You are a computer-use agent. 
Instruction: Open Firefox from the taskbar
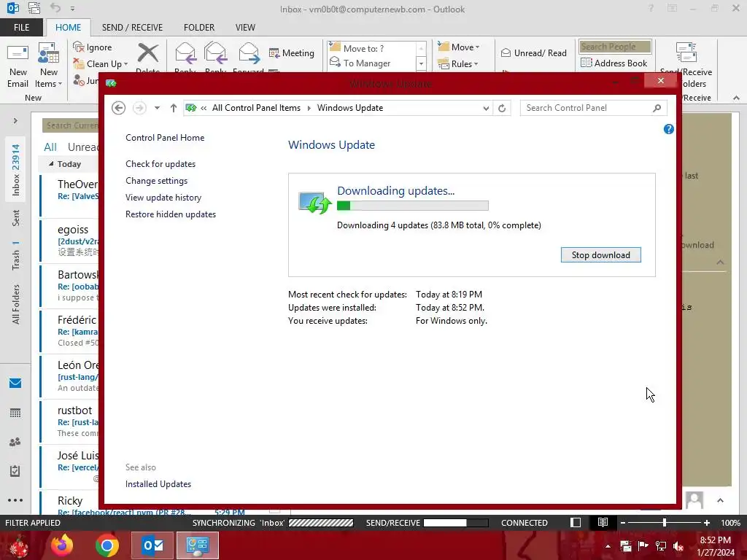point(63,545)
